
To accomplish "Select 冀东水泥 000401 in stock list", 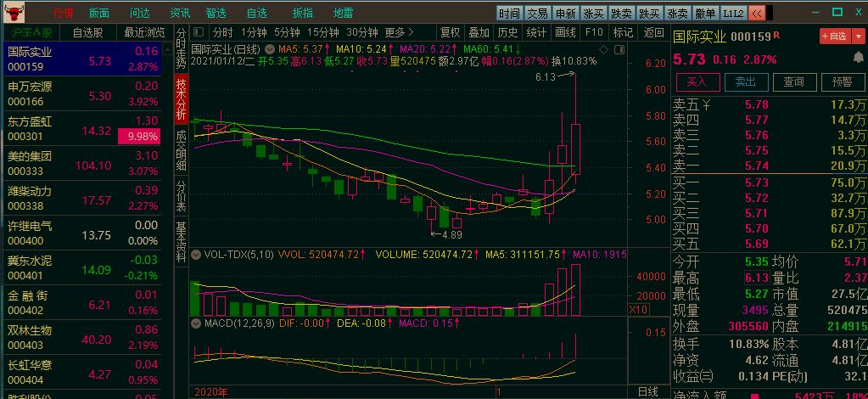I will click(x=83, y=267).
